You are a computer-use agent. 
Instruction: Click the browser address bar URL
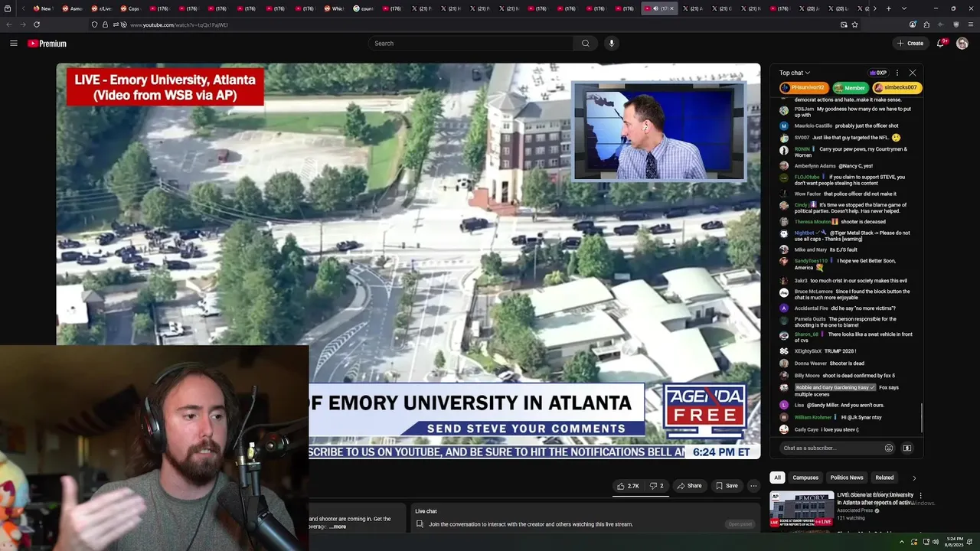click(178, 24)
